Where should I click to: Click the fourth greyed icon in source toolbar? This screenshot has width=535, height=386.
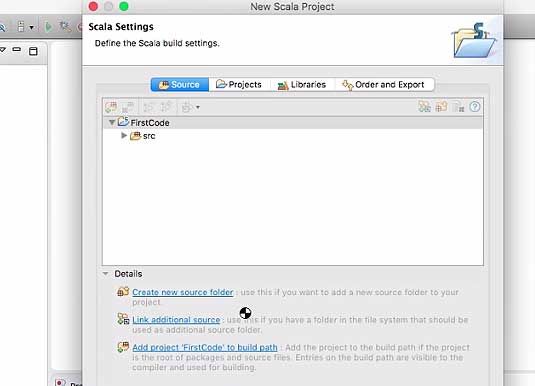tap(166, 108)
